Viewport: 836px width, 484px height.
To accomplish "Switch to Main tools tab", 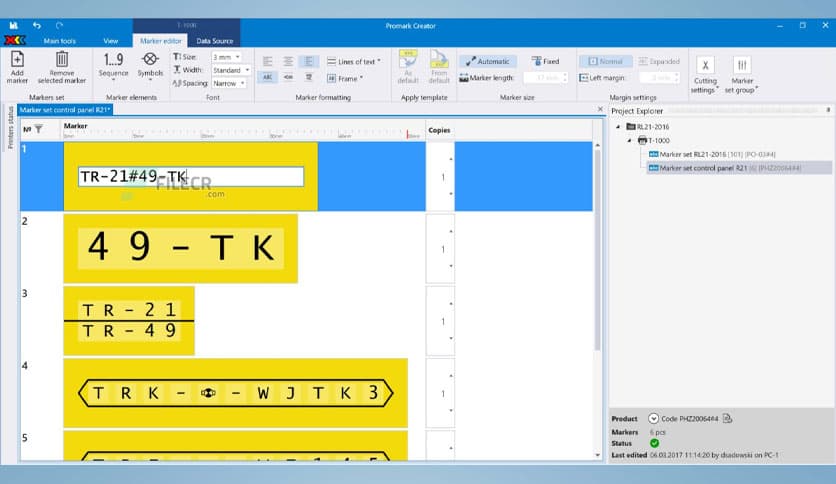I will (60, 41).
